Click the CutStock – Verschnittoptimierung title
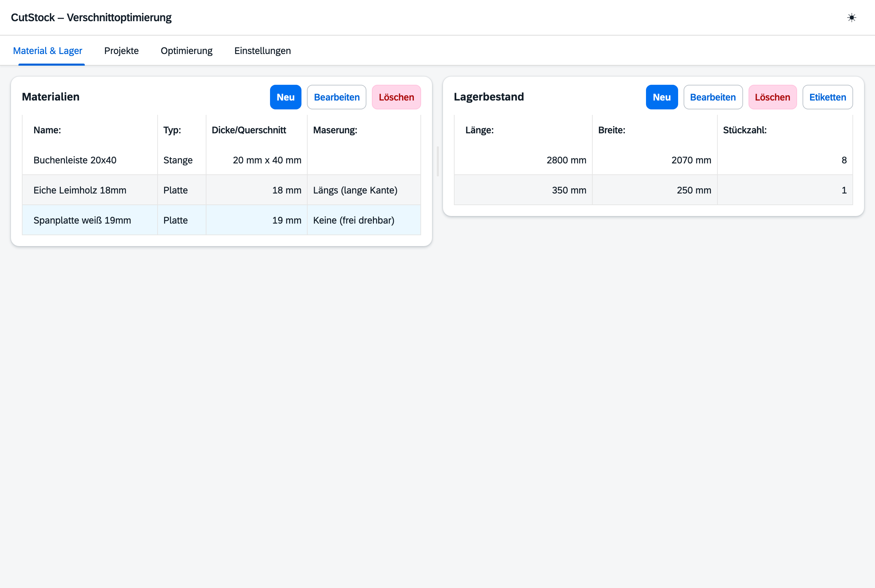 click(91, 18)
